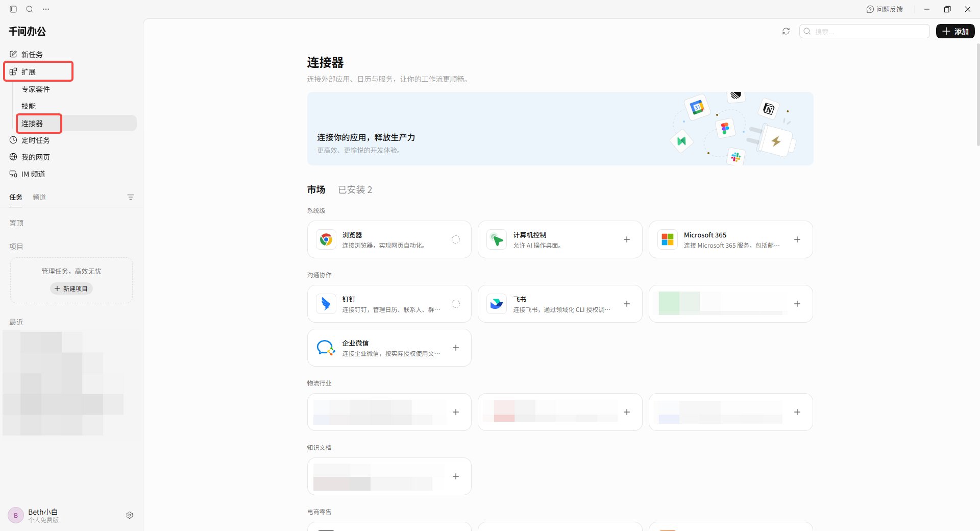Switch to the 任务 tab
Viewport: 980px width, 531px height.
16,197
